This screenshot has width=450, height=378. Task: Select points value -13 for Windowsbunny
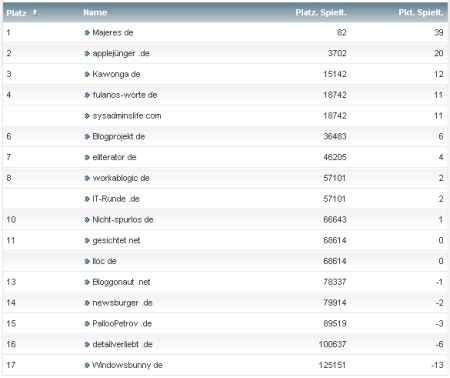[437, 365]
